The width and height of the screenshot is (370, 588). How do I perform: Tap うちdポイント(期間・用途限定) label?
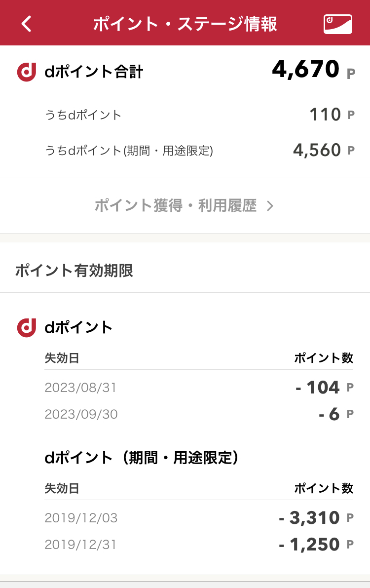click(129, 150)
